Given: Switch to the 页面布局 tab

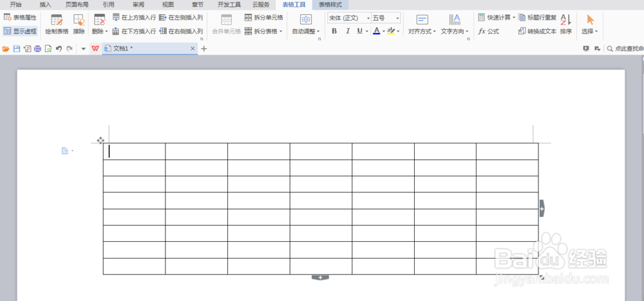Looking at the screenshot, I should (77, 5).
